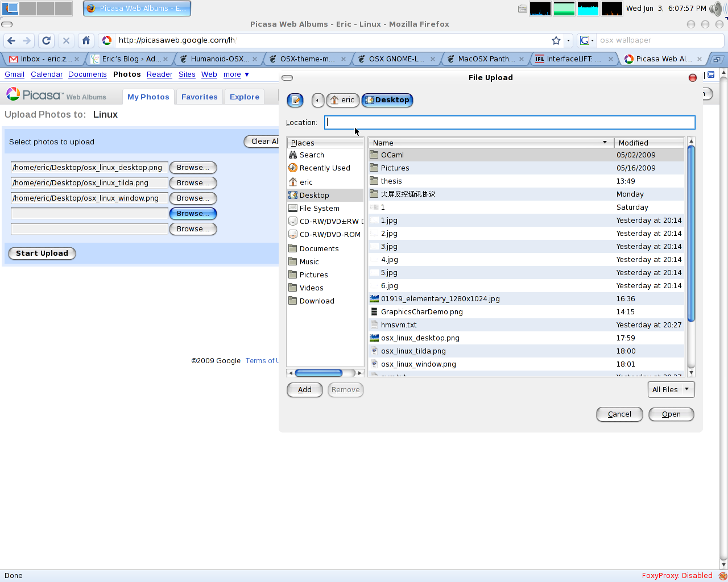Select Documents folder in Places
The height and width of the screenshot is (582, 728).
[325, 249]
